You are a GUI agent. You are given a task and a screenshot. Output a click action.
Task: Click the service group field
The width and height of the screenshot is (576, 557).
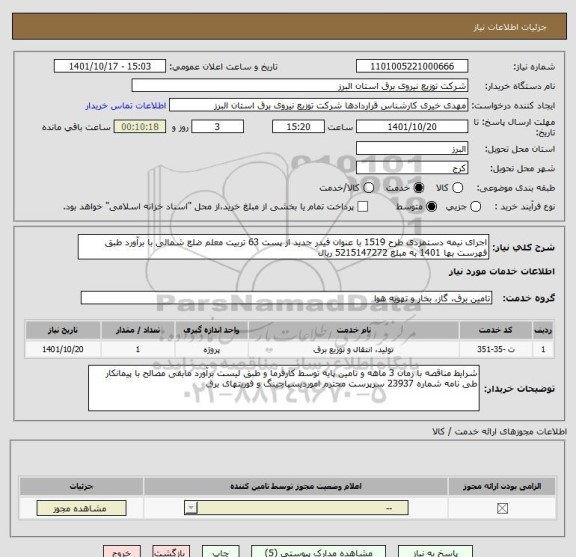click(x=286, y=298)
